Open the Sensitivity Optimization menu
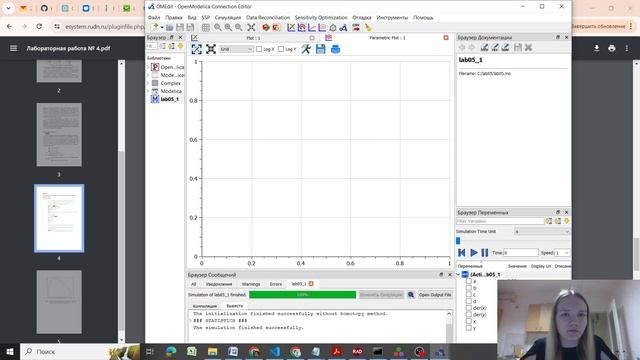This screenshot has width=640, height=360. click(321, 18)
